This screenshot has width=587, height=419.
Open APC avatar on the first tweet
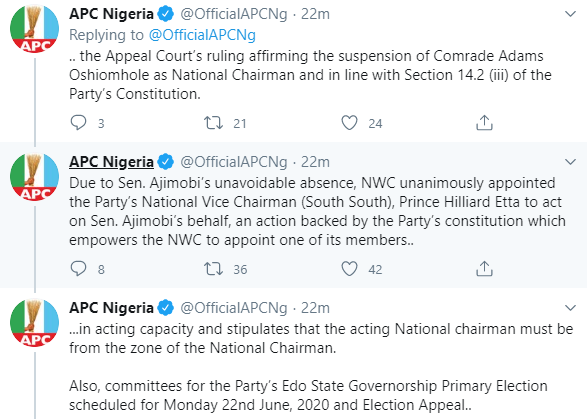click(34, 28)
